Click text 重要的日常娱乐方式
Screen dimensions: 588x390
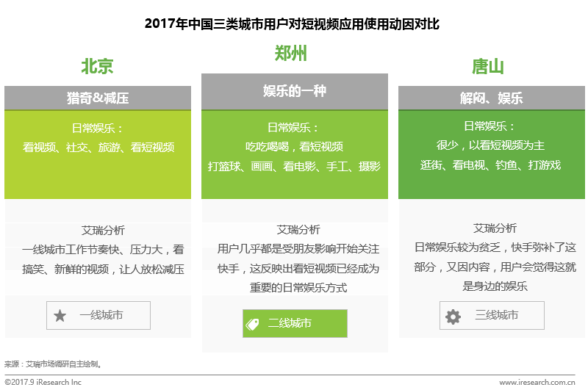(x=298, y=288)
